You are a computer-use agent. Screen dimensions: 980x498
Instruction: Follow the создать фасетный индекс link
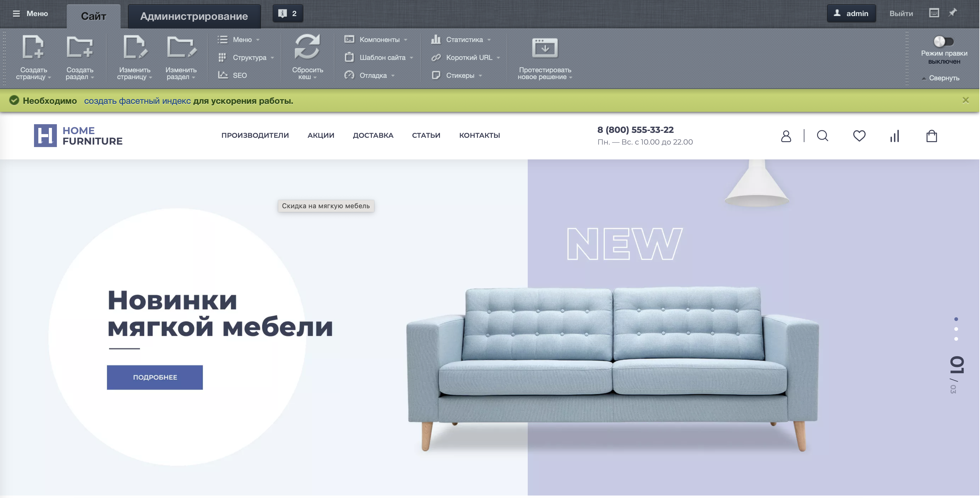coord(137,101)
